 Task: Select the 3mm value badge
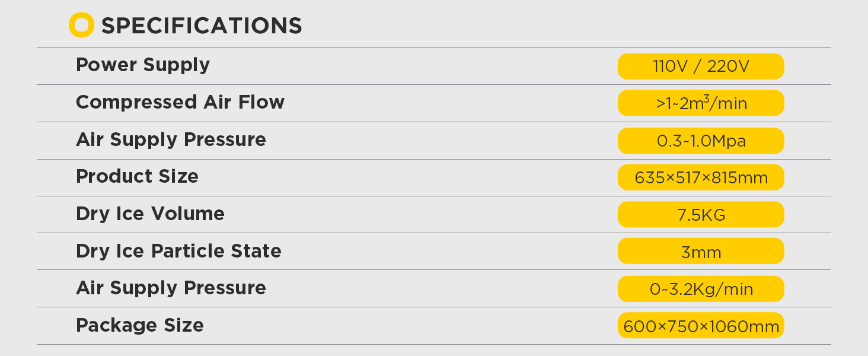[x=701, y=252]
